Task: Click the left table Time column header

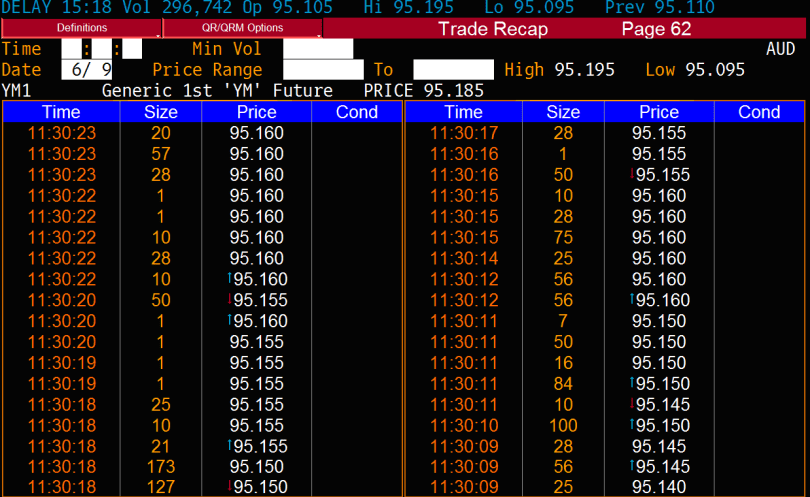Action: (62, 112)
